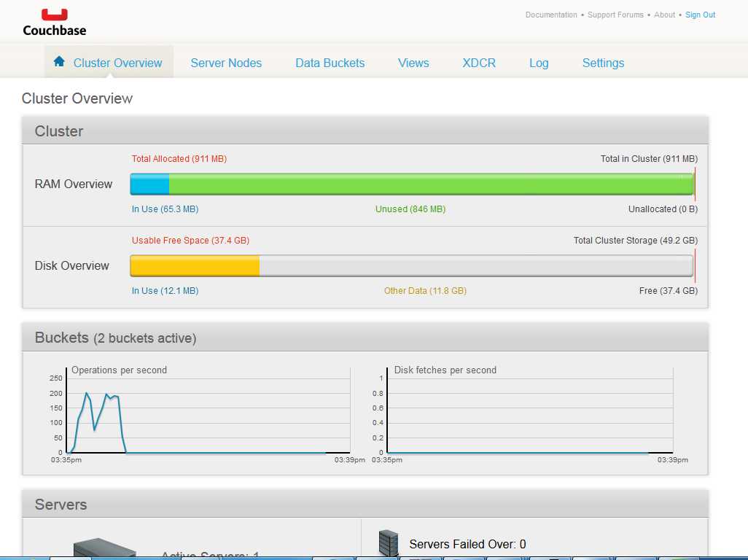Click the Couchbase logo
The width and height of the screenshot is (748, 560).
point(55,23)
